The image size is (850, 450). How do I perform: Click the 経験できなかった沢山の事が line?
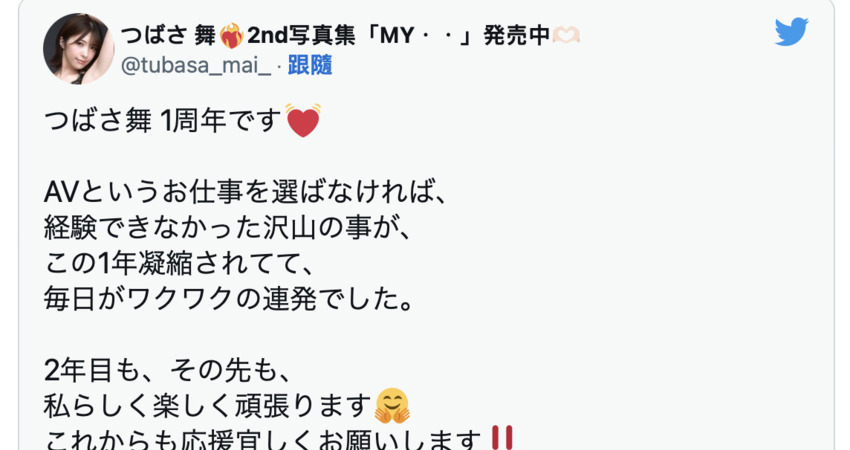tap(228, 228)
